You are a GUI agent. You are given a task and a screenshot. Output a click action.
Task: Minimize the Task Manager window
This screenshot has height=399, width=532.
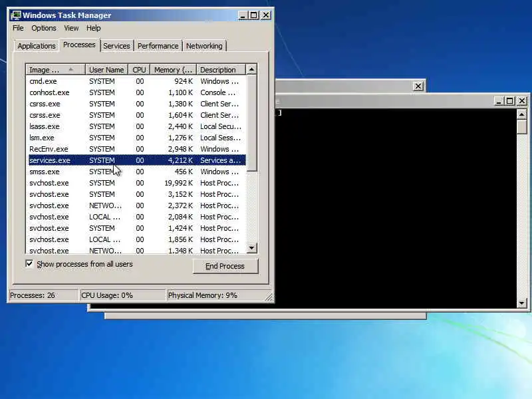243,15
